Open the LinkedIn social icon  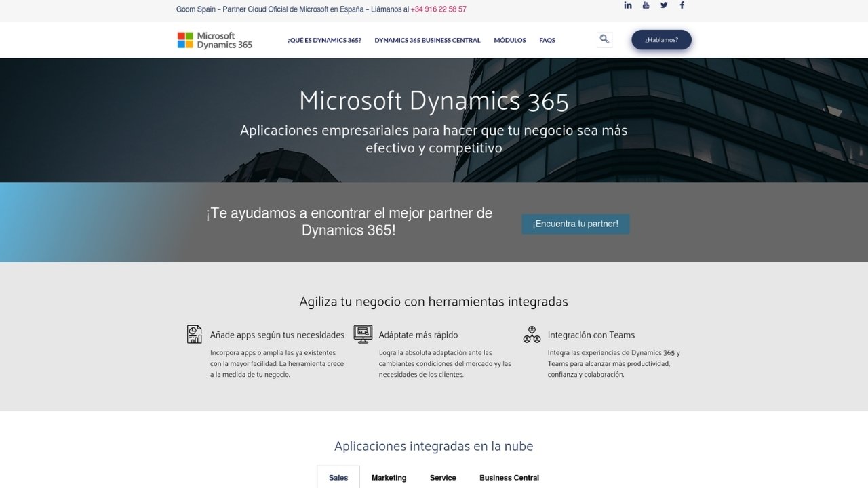coord(628,5)
